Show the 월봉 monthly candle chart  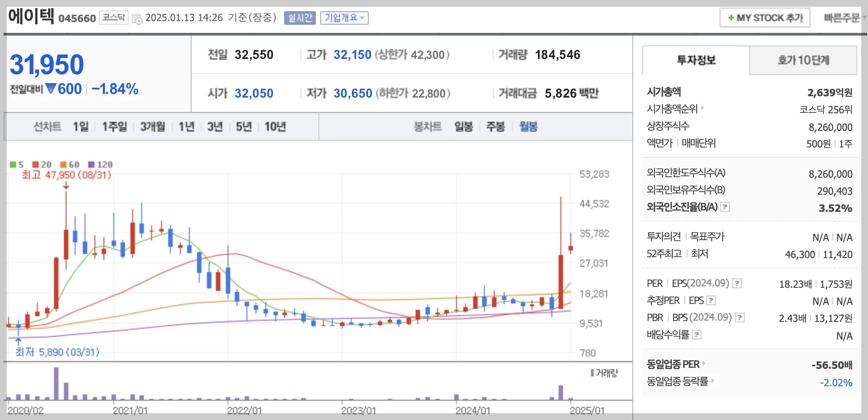[x=528, y=127]
